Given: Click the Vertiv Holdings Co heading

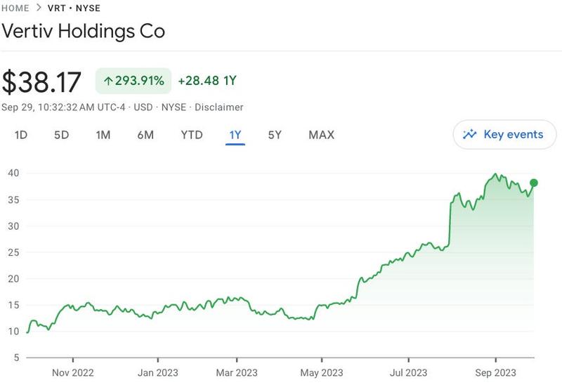Looking at the screenshot, I should 83,31.
